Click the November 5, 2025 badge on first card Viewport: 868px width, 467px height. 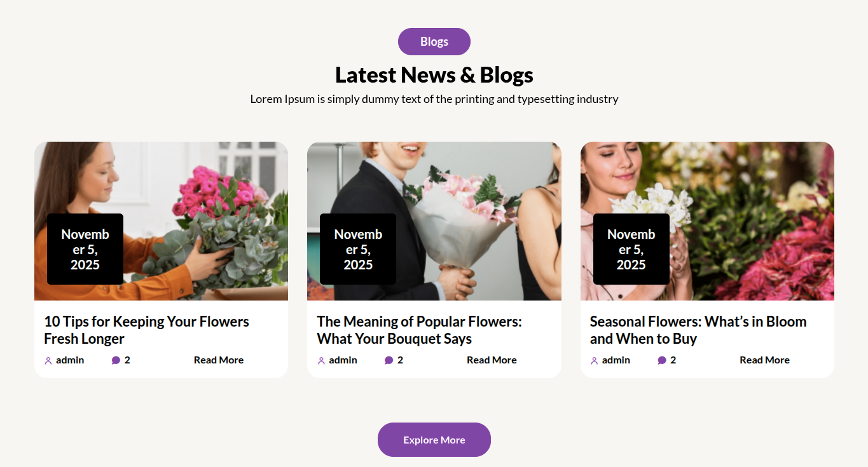point(85,249)
